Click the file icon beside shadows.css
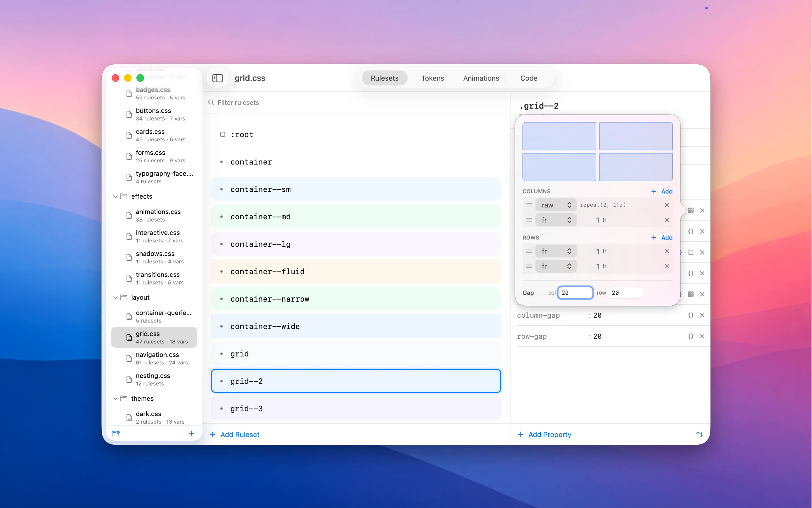This screenshot has height=508, width=812. coord(129,257)
